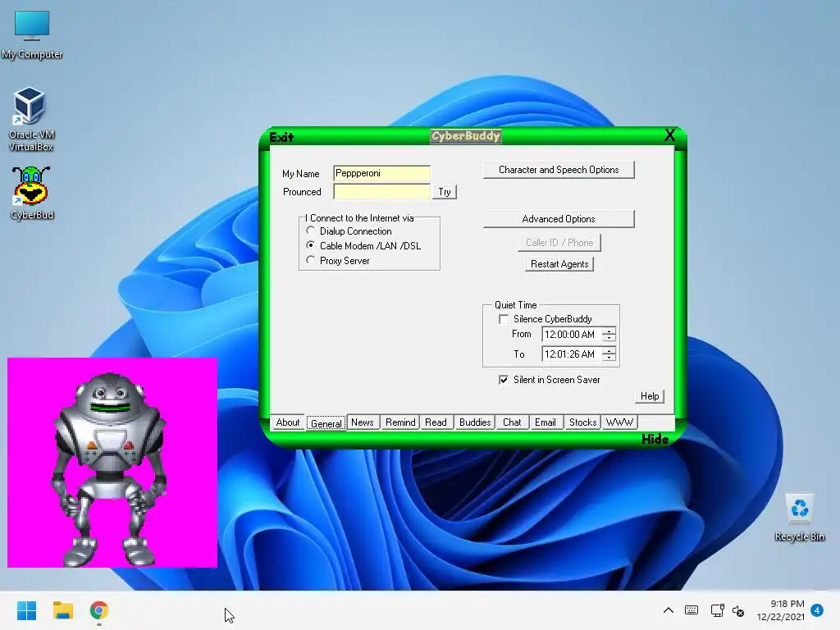Click the Caller ID / Phone button

[559, 243]
